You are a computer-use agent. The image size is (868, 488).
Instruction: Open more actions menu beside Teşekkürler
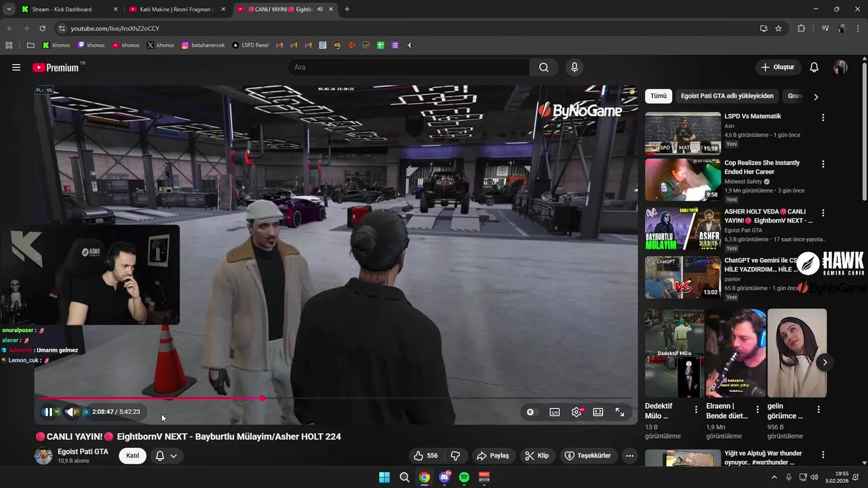(629, 455)
